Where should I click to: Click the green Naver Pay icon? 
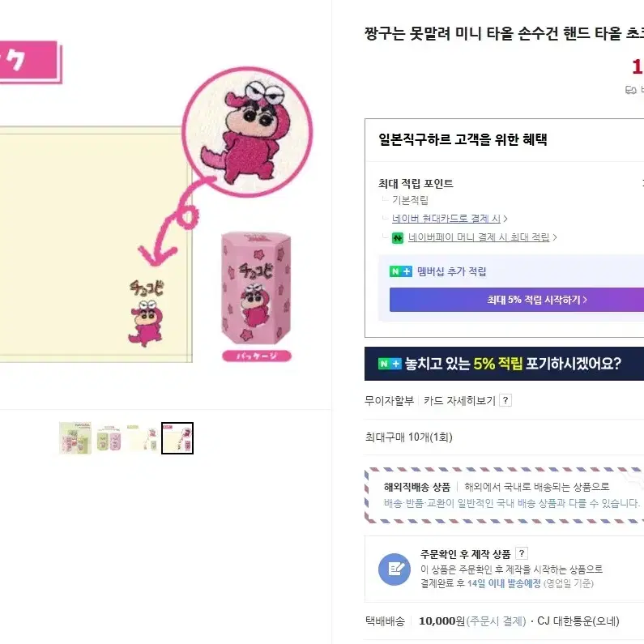[398, 238]
